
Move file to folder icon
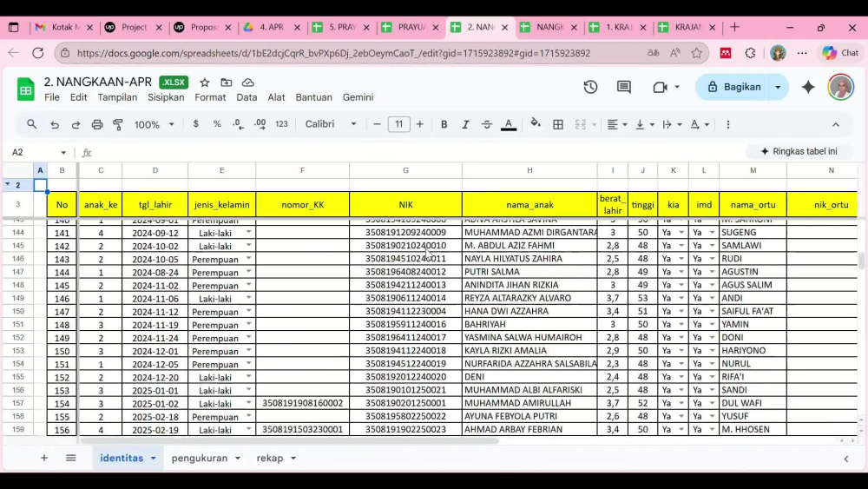point(226,83)
